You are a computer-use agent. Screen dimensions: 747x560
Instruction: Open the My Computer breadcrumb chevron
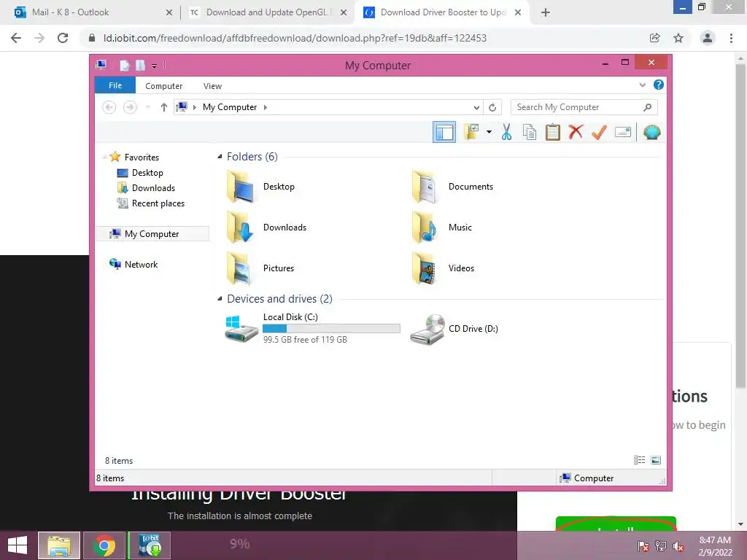pos(266,107)
